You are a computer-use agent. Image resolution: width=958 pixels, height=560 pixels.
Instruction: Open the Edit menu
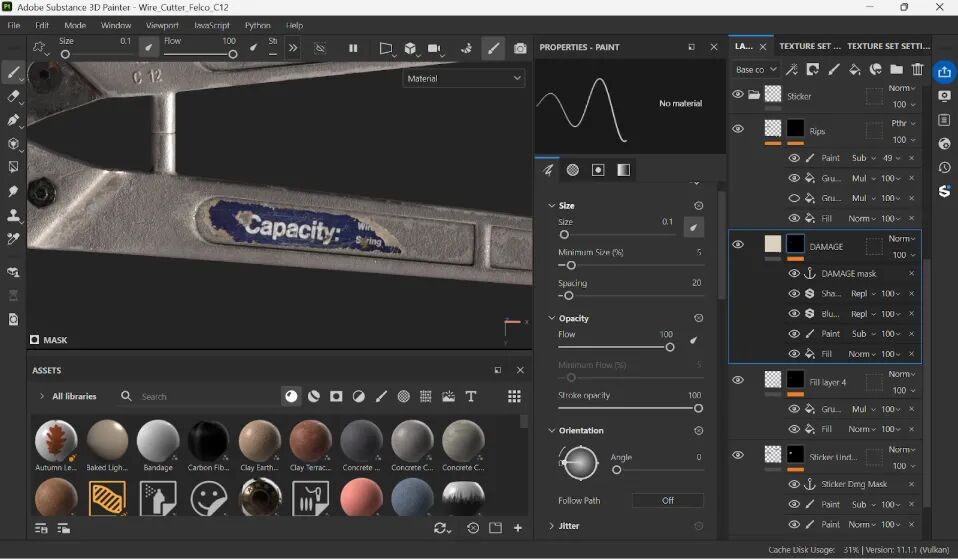pos(42,26)
